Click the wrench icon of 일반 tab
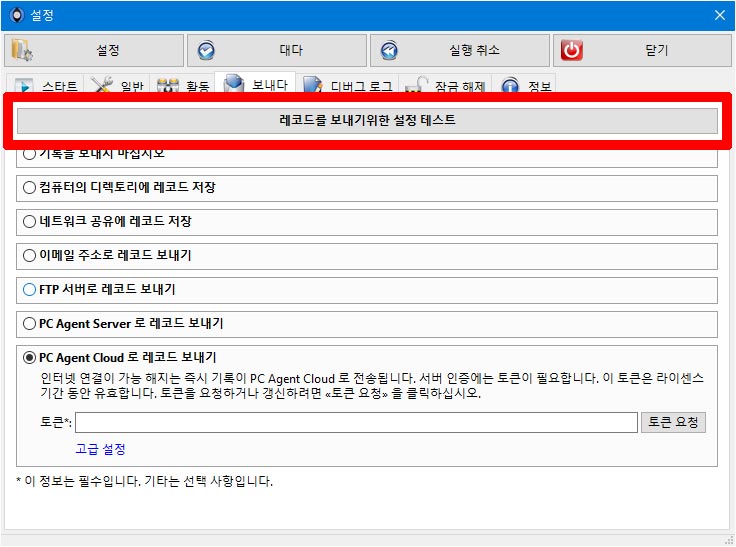 101,85
